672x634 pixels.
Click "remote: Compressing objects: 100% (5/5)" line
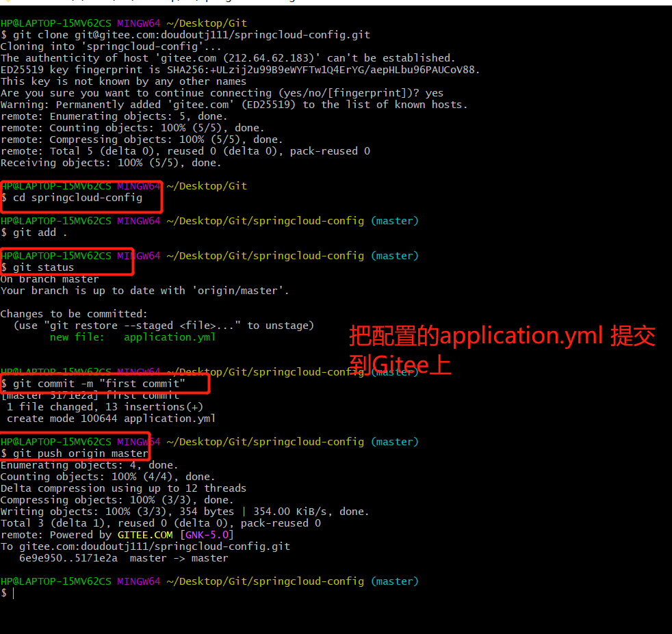point(142,140)
